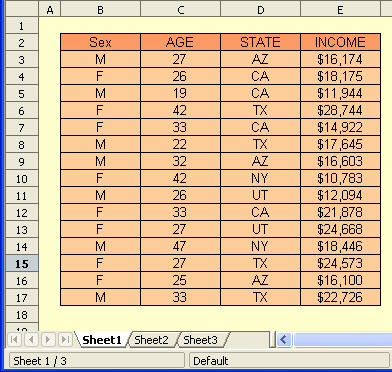The height and width of the screenshot is (372, 392).
Task: Select cell with income $11,944
Action: 340,93
